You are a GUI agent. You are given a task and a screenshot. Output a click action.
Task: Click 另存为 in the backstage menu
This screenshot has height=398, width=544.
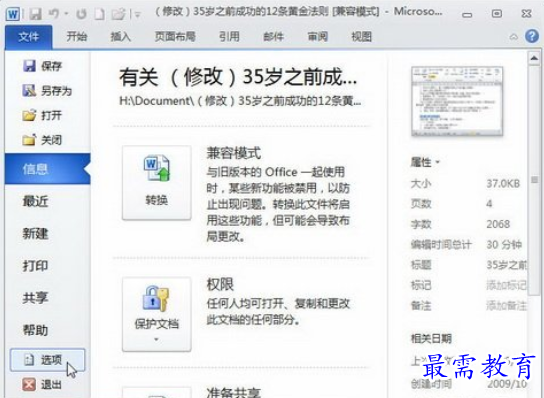pos(47,91)
